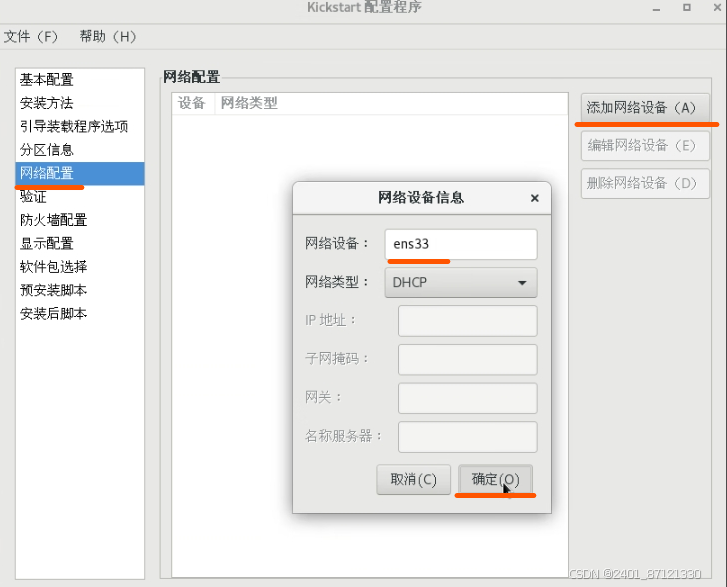Image resolution: width=727 pixels, height=587 pixels.
Task: Click the 删除网络设备 (D) button
Action: (645, 184)
